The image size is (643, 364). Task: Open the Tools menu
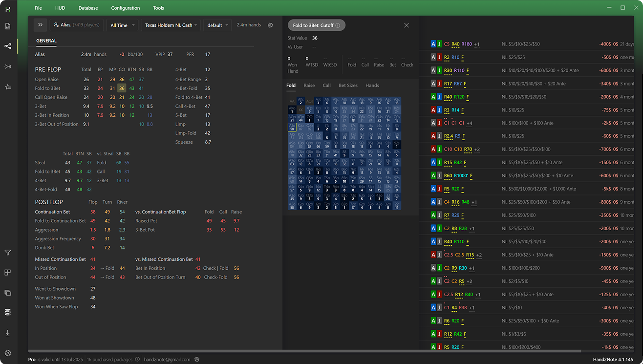(x=158, y=8)
